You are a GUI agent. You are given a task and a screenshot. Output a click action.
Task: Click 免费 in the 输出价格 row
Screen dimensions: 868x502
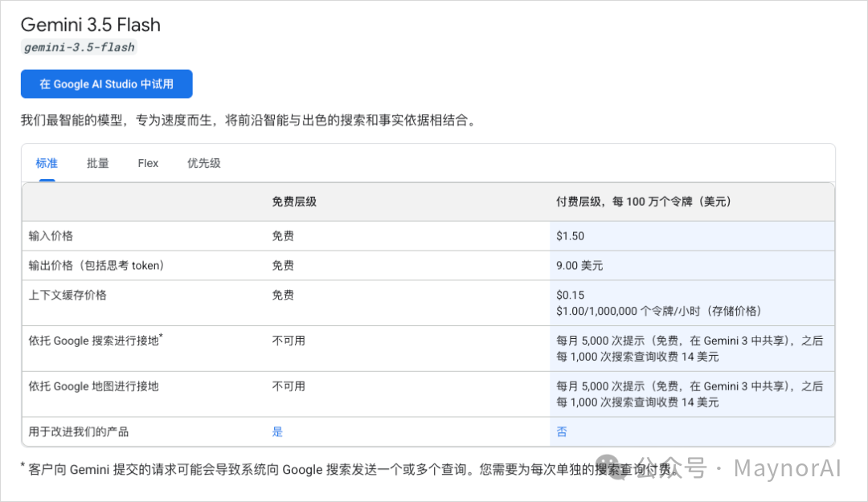[283, 266]
